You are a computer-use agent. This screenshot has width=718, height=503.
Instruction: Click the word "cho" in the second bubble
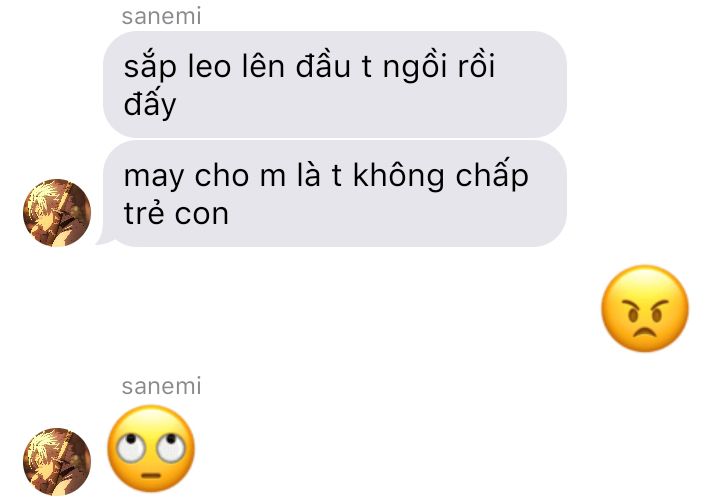click(222, 175)
